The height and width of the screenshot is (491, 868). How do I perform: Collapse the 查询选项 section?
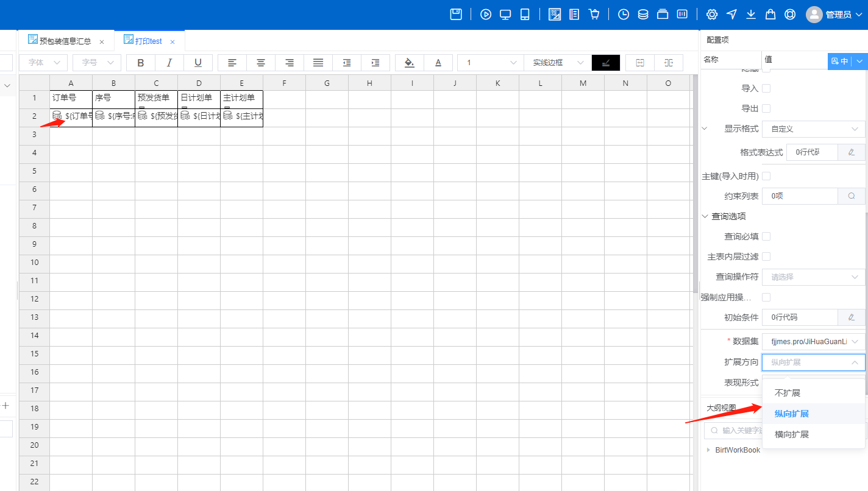(705, 216)
